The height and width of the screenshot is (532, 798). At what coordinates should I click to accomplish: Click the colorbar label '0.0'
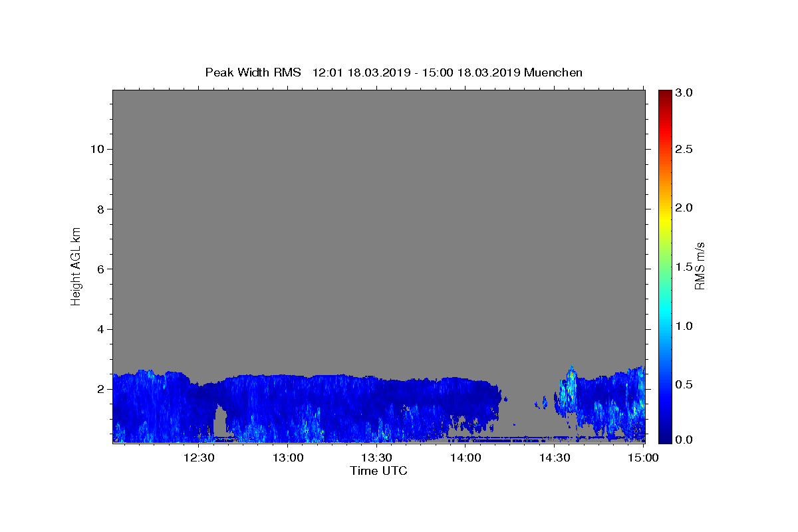click(684, 440)
